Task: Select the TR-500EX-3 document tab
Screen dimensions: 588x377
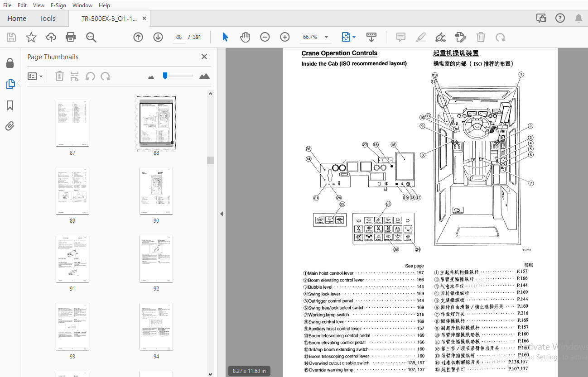Action: pos(109,19)
